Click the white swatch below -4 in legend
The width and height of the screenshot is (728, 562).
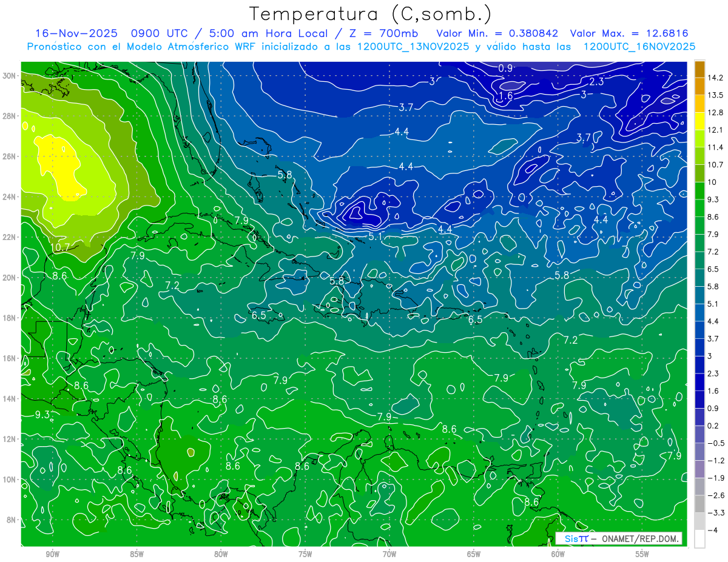[699, 538]
